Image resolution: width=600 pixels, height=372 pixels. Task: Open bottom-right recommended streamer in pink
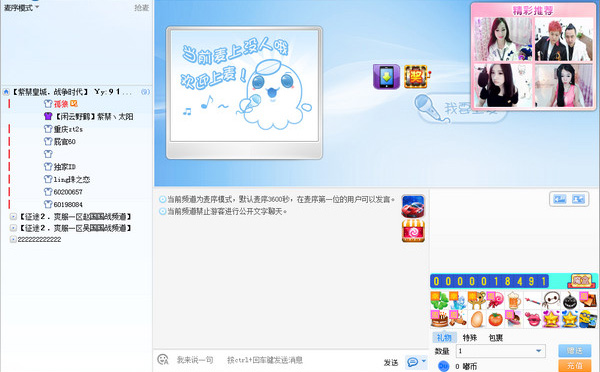click(x=563, y=85)
